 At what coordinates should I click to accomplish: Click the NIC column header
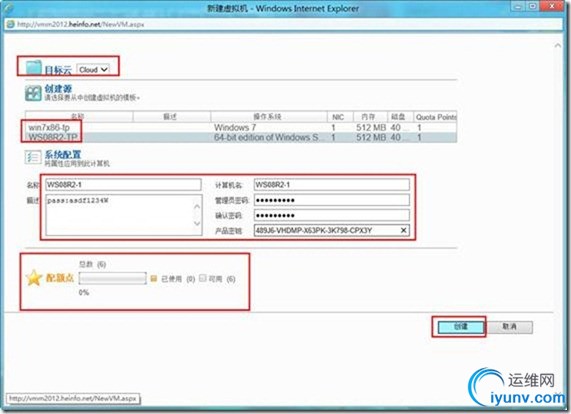(340, 117)
